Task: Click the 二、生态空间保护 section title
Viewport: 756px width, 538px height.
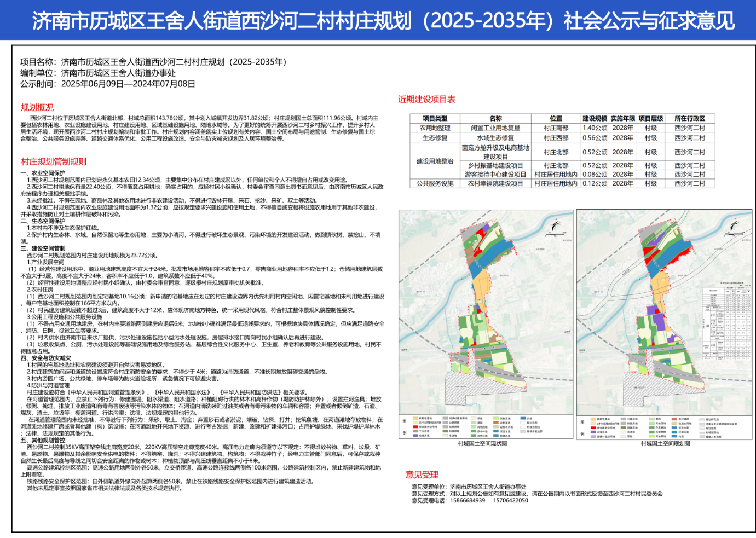Action: [x=43, y=221]
